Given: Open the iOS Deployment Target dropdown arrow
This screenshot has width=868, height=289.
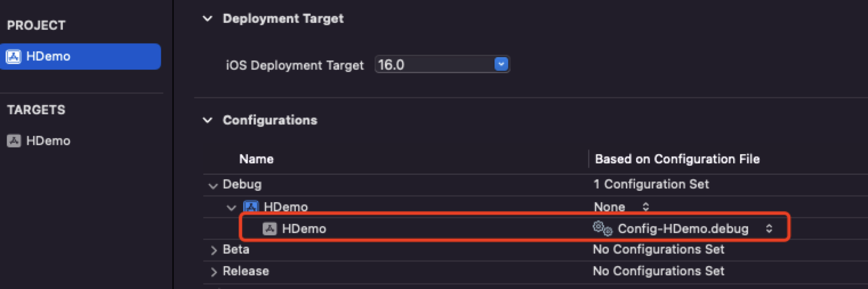Looking at the screenshot, I should tap(501, 65).
